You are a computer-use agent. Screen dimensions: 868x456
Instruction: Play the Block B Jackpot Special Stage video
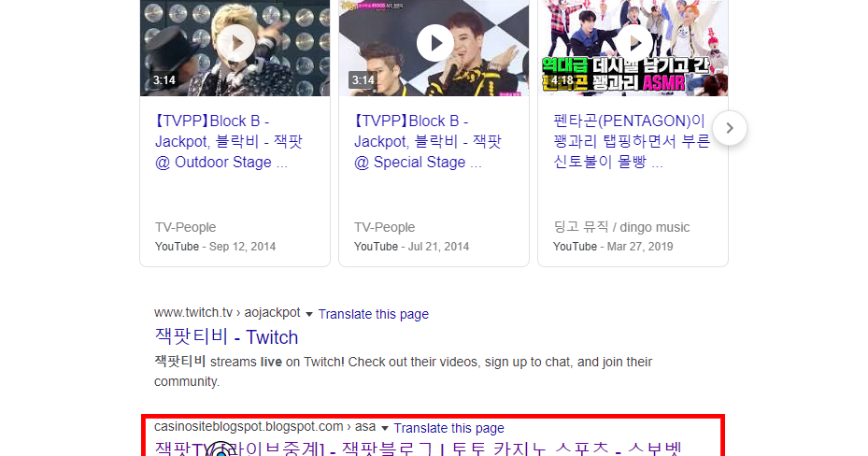[x=435, y=43]
